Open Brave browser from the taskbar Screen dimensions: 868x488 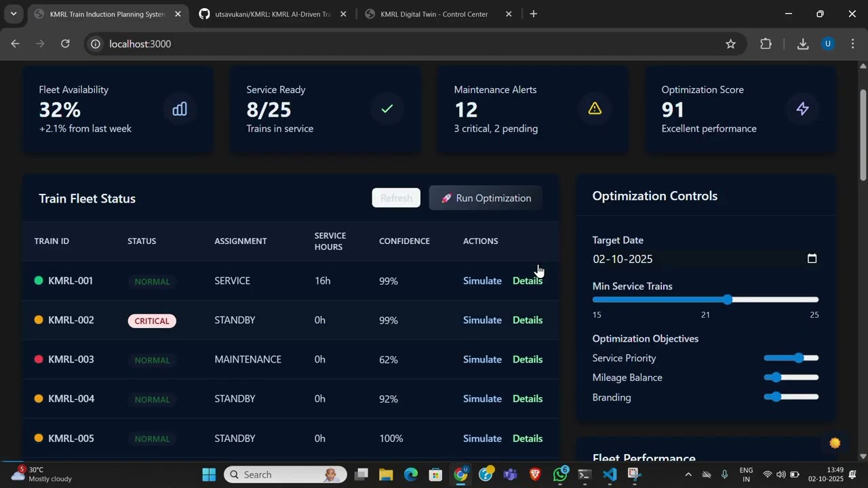tap(535, 474)
